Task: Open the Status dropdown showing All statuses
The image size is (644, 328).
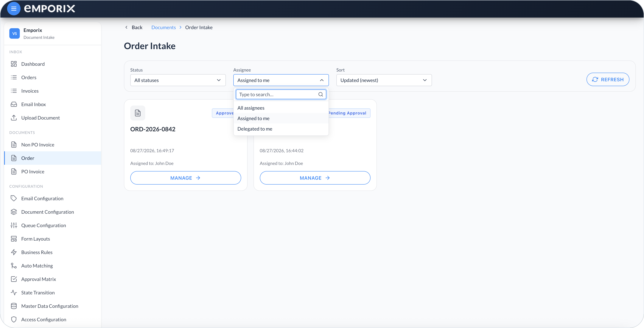Action: pyautogui.click(x=178, y=80)
